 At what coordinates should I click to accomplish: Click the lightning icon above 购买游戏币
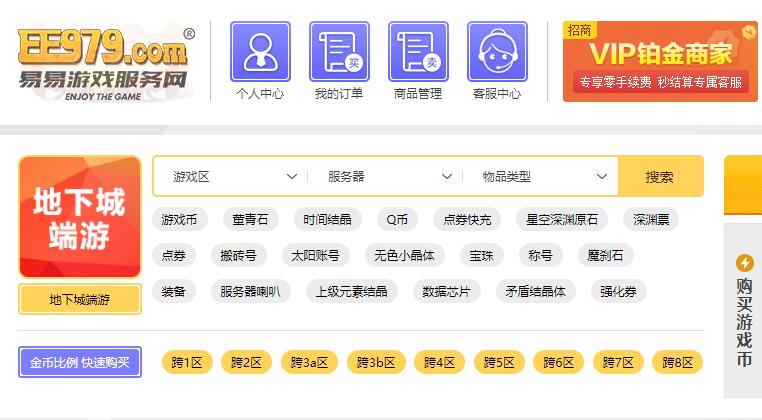click(744, 263)
